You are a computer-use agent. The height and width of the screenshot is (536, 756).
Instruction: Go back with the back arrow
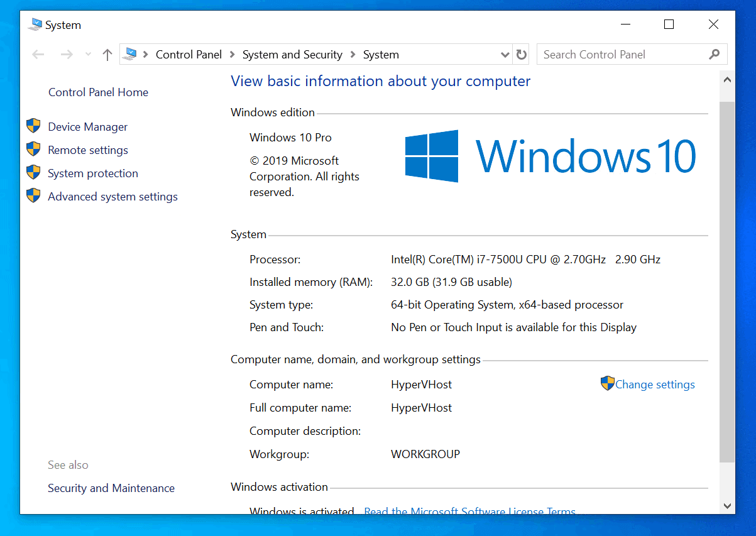point(38,55)
